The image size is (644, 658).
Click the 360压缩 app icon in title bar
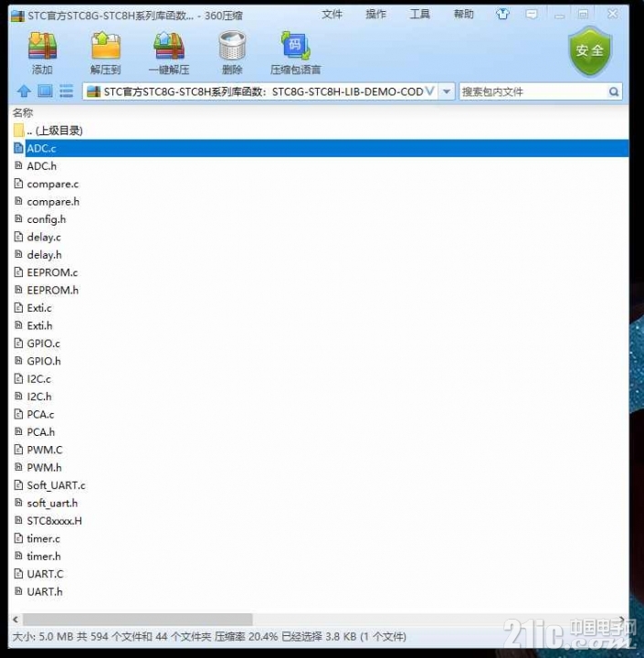[x=17, y=16]
